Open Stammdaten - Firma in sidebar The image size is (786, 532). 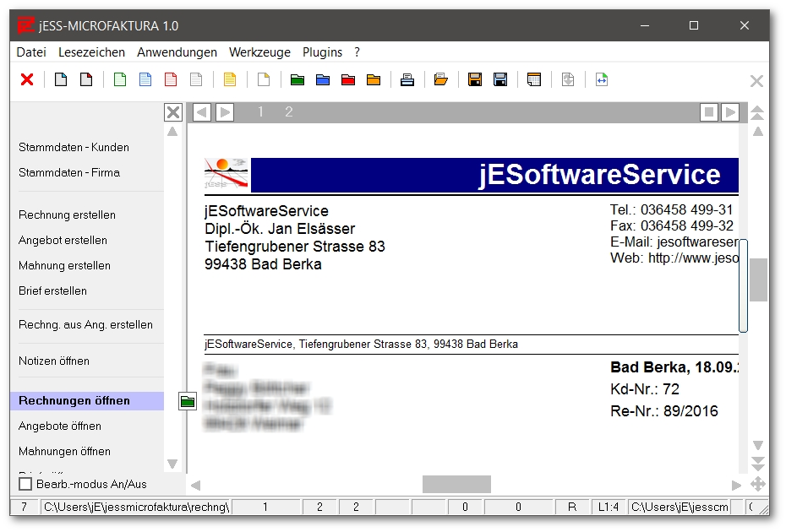(x=69, y=173)
